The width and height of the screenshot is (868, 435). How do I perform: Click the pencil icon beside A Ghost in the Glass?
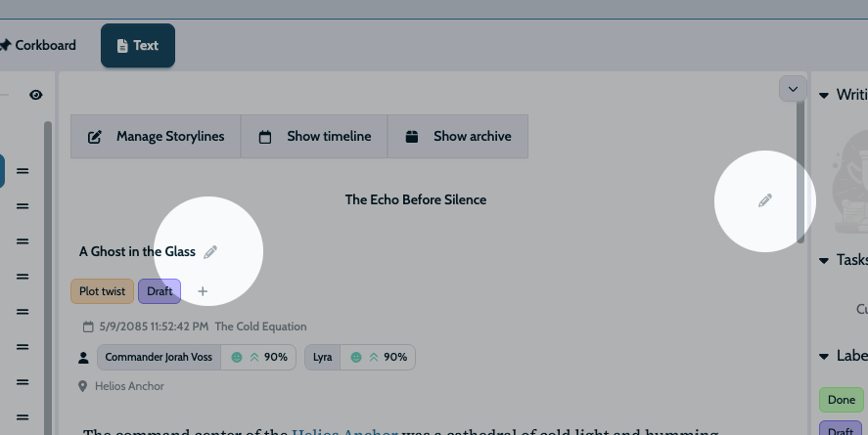pos(210,252)
